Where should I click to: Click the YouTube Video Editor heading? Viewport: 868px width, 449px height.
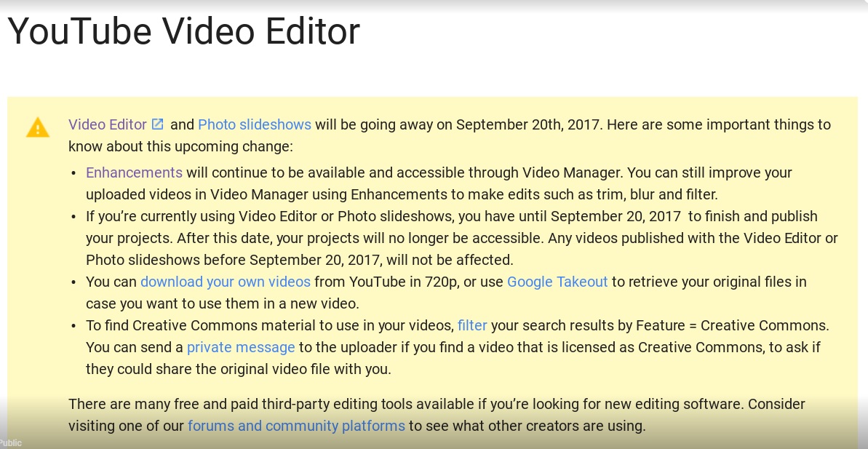(x=184, y=31)
